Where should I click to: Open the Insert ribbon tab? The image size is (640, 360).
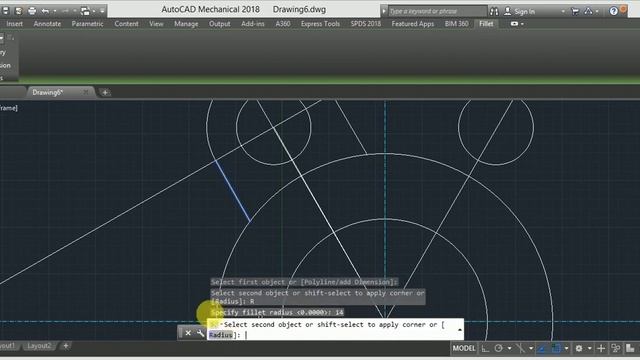coord(14,24)
